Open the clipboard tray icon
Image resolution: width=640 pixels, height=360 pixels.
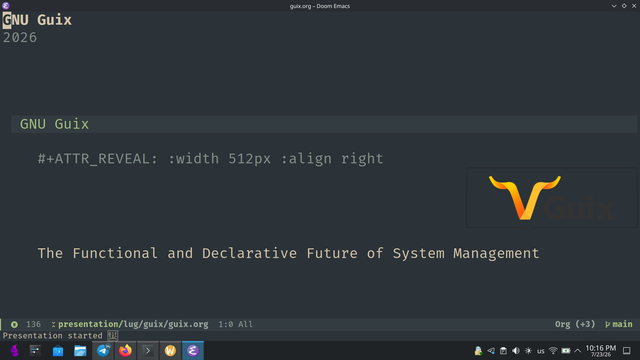pos(503,351)
